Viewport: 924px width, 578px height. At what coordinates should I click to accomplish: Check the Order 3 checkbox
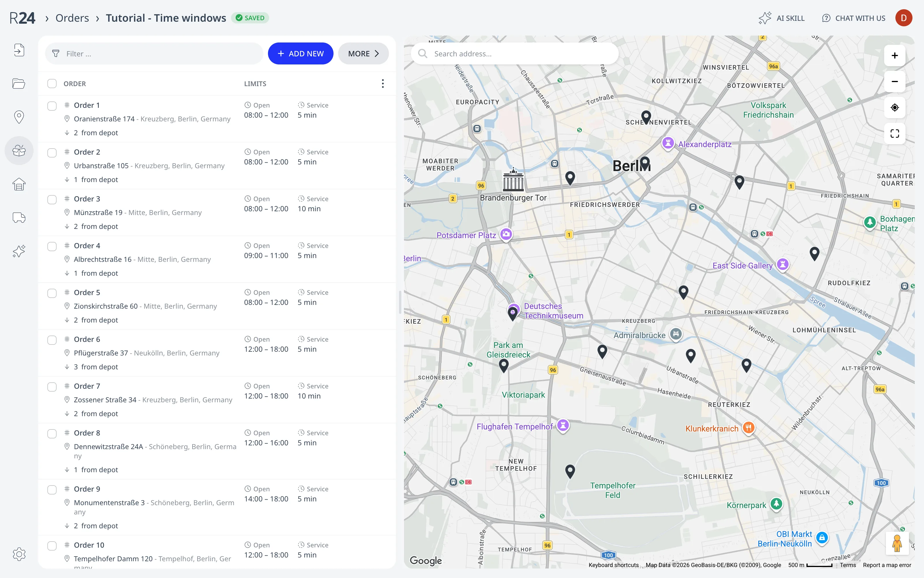pyautogui.click(x=52, y=199)
